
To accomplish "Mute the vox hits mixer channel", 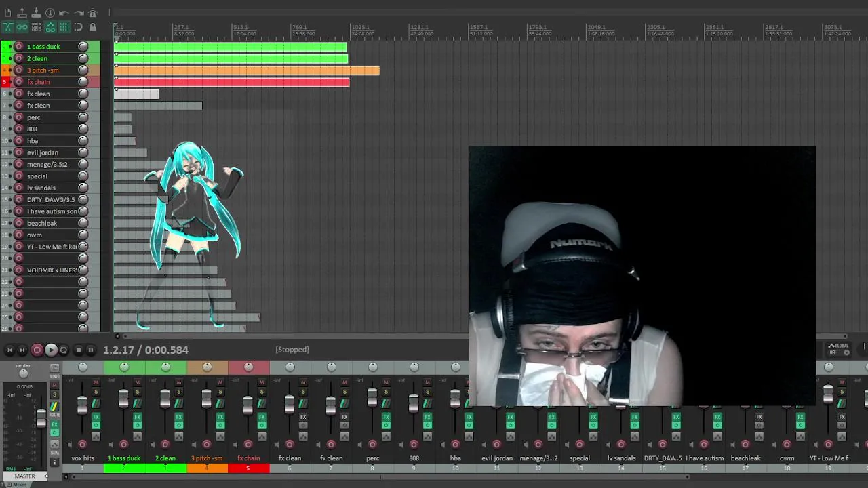I will pos(96,382).
